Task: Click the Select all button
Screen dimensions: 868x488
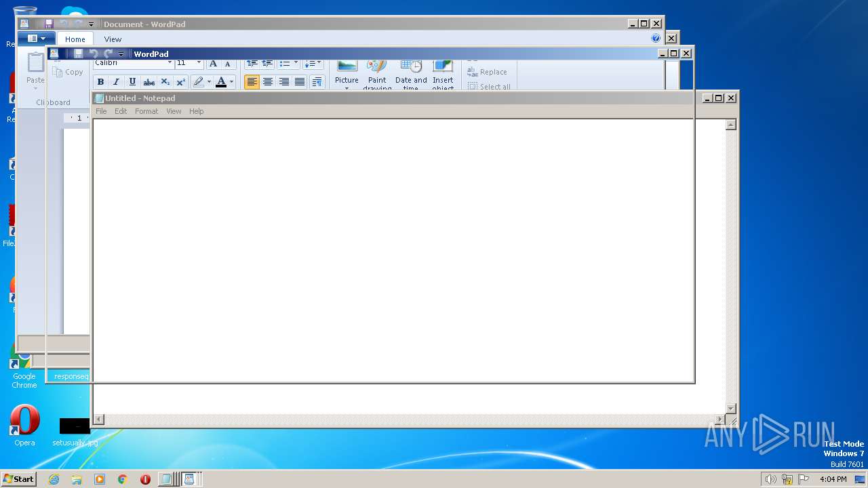Action: tap(489, 87)
